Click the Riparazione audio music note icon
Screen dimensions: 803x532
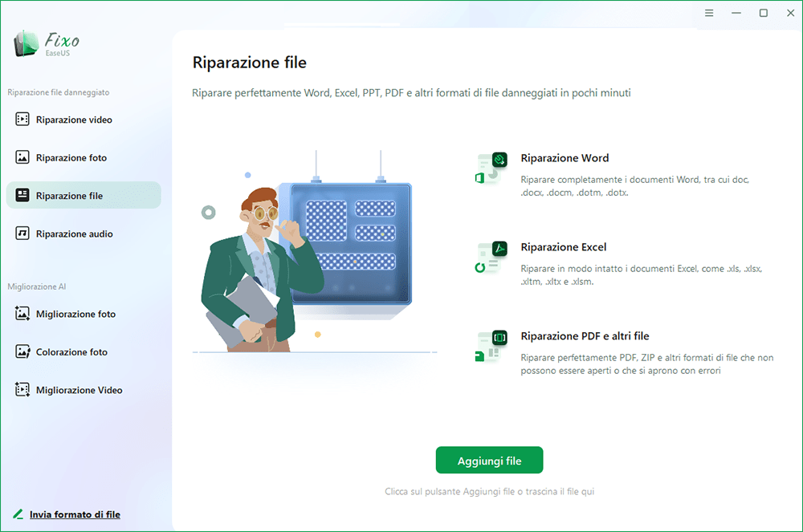[22, 234]
